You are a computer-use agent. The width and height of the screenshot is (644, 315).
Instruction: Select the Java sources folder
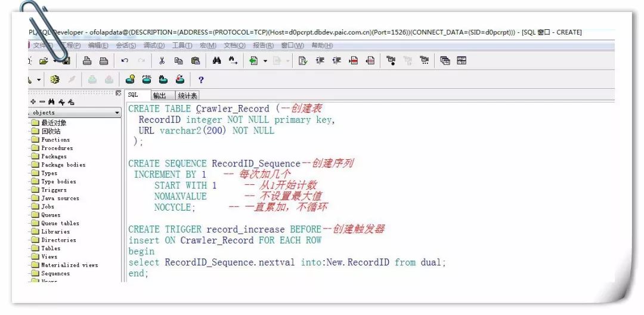click(60, 198)
